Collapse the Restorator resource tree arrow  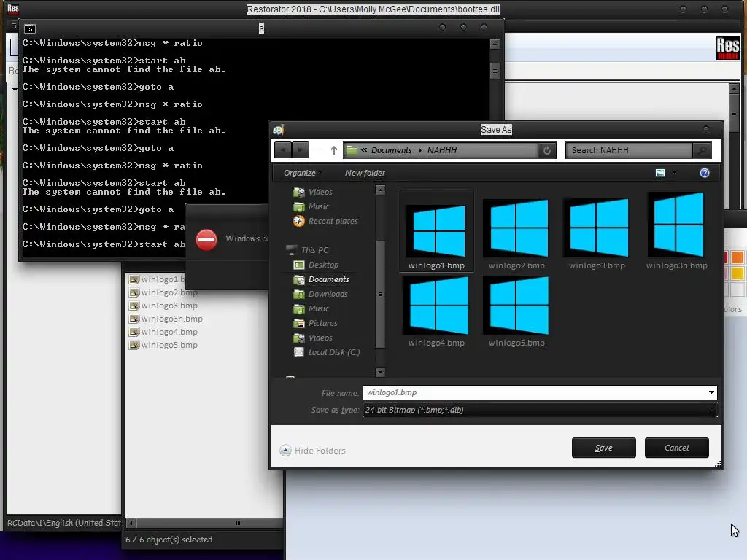click(15, 89)
